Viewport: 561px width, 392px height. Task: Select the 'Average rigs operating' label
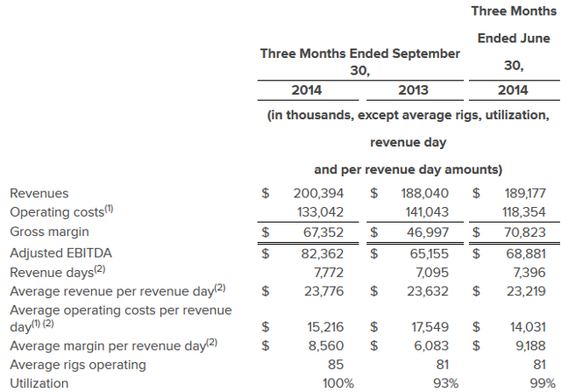pos(78,365)
